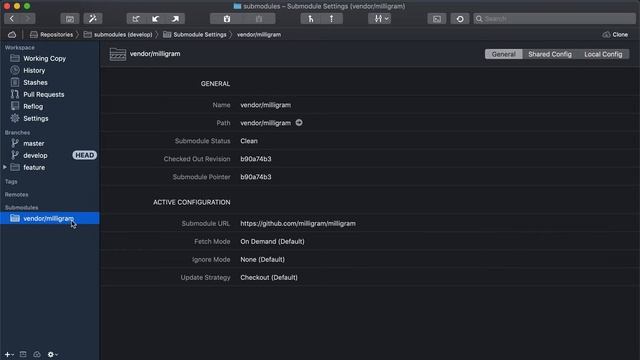Click the Fetch toolbar icon
This screenshot has height=360, width=640.
136,19
